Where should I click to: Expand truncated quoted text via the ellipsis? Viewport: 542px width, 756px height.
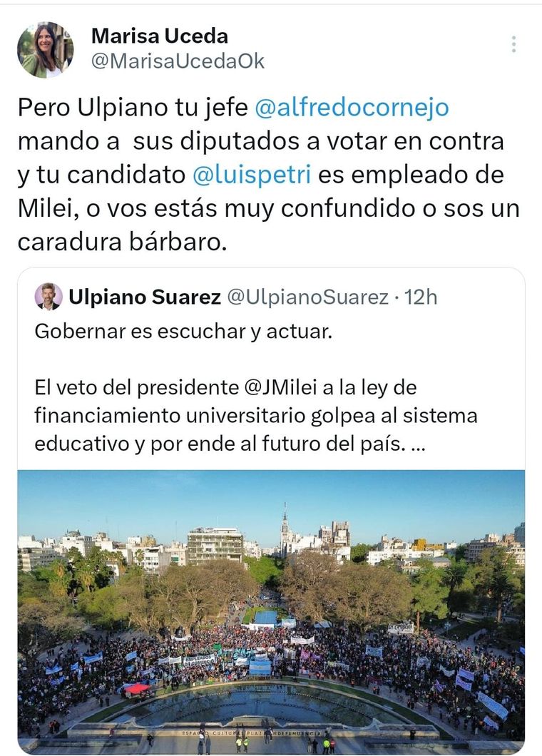click(x=419, y=444)
